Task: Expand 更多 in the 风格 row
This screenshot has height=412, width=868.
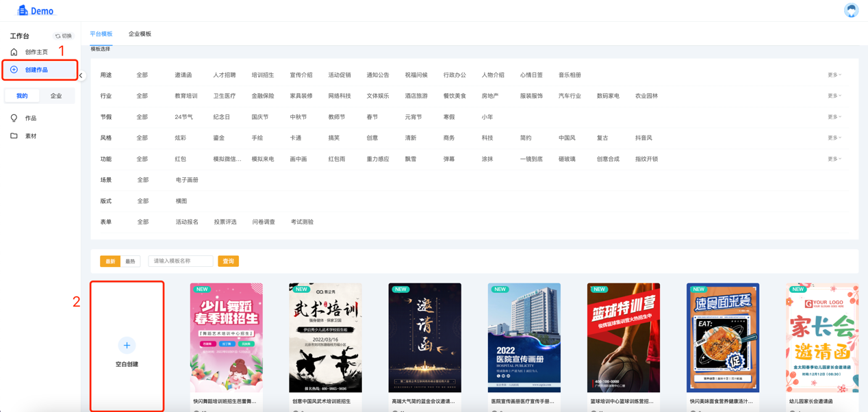Action: click(834, 138)
